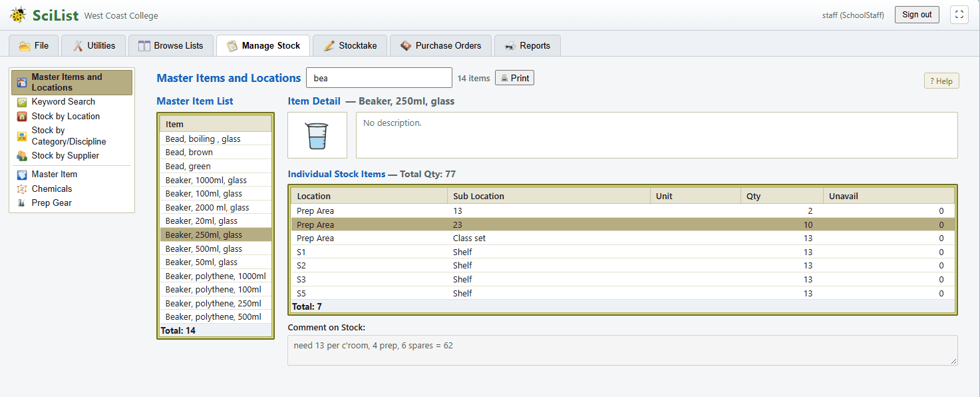Click the SciList ladybug logo icon
The width and height of the screenshot is (980, 397).
coord(18,15)
